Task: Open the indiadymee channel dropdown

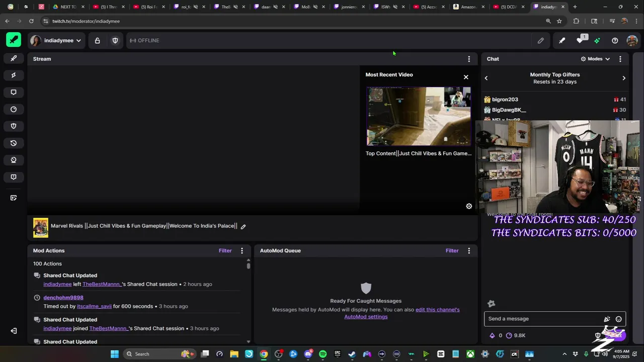Action: pyautogui.click(x=55, y=40)
